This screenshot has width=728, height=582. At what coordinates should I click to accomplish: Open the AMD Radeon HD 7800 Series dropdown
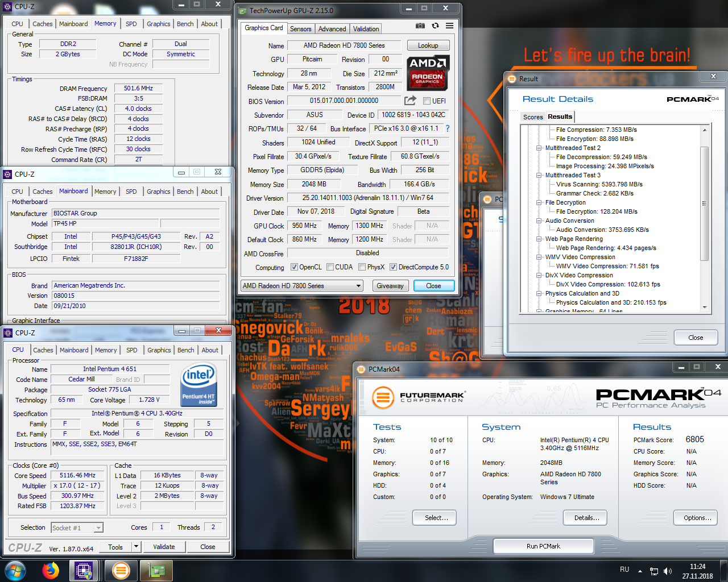(302, 286)
